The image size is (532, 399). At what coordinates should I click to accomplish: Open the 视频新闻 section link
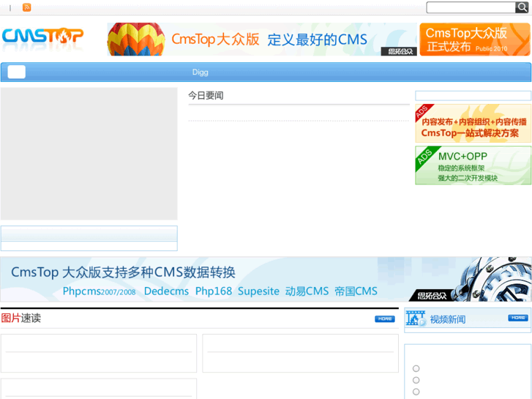[448, 319]
